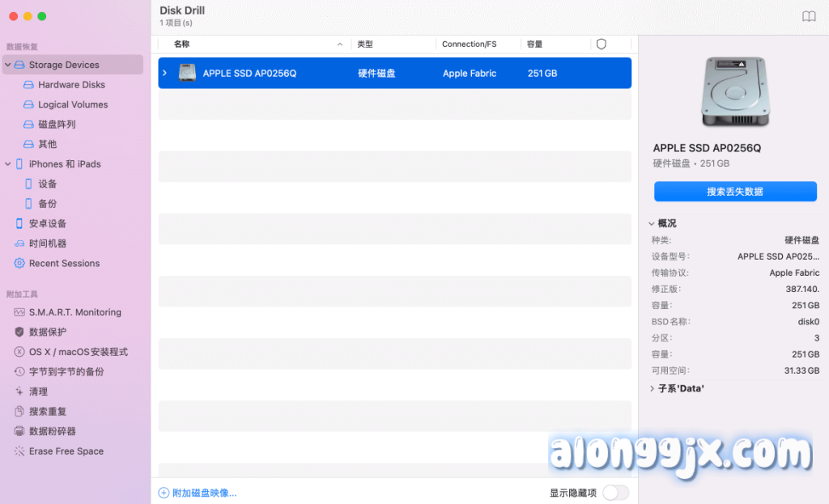
Task: Collapse the iPhones 和 iPads section
Action: click(8, 164)
